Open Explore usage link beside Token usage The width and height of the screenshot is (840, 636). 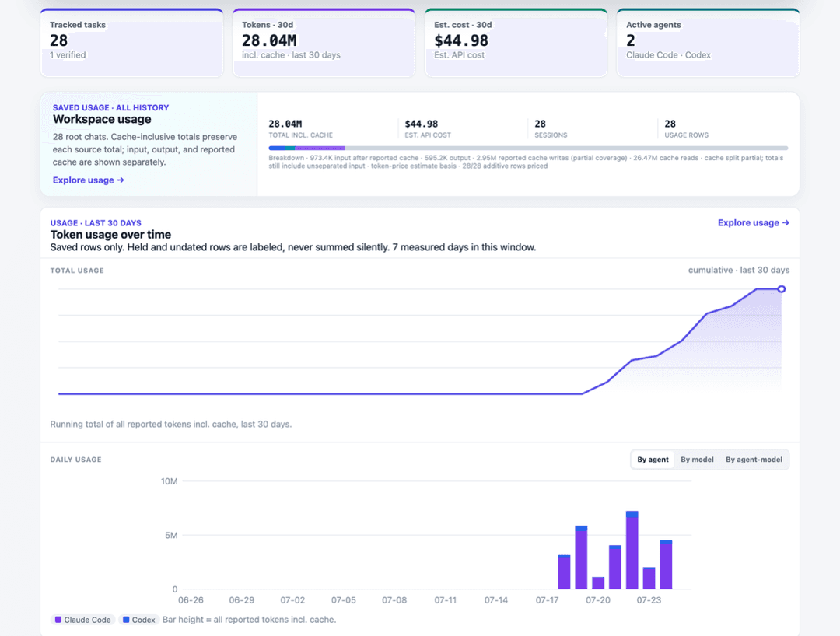753,222
